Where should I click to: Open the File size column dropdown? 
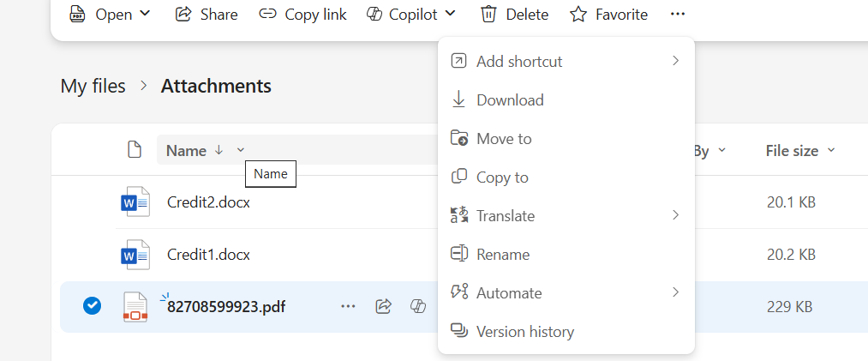(831, 150)
